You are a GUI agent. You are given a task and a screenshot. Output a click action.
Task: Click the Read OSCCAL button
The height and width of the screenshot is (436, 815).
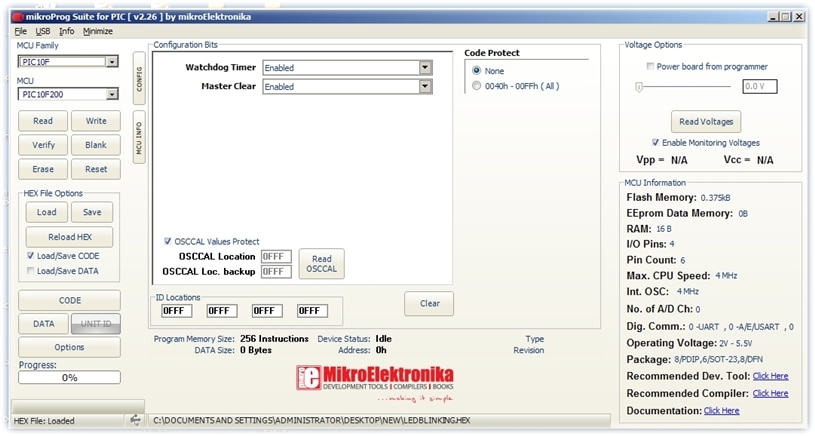[322, 263]
